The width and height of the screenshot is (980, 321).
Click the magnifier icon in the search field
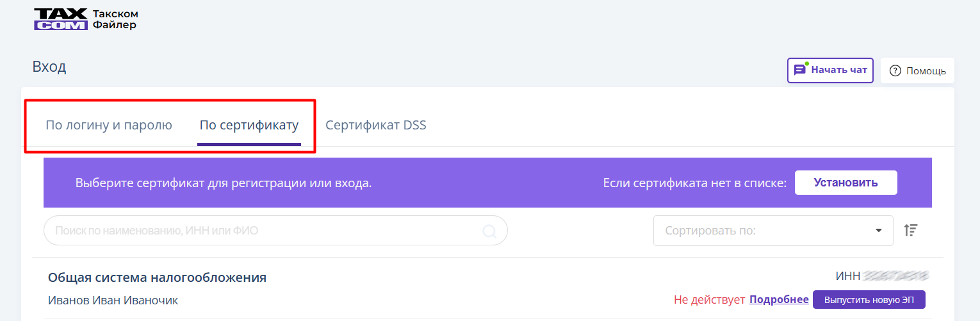click(489, 231)
